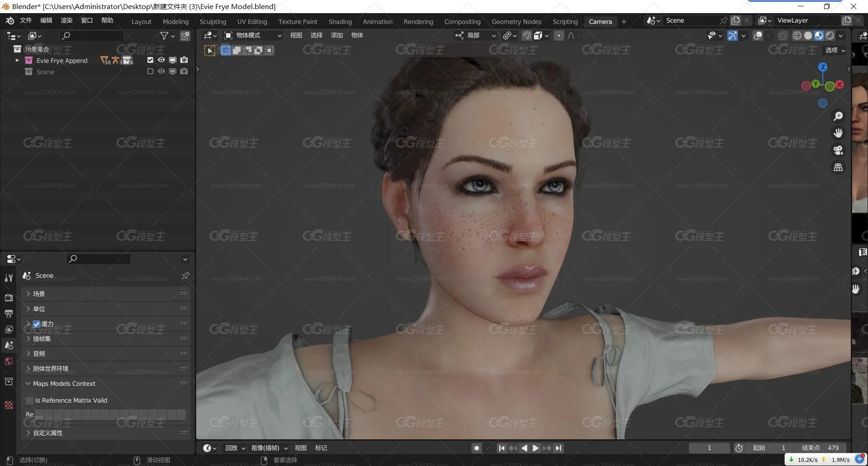The image size is (868, 466).
Task: Select solid viewport shading
Action: coord(808,36)
